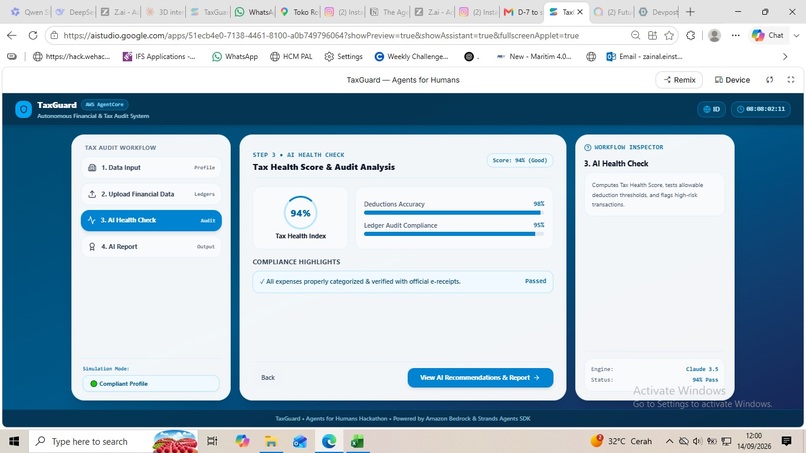This screenshot has height=453, width=806.
Task: Click the Ledger Audit Compliance progress bar
Action: [x=454, y=234]
